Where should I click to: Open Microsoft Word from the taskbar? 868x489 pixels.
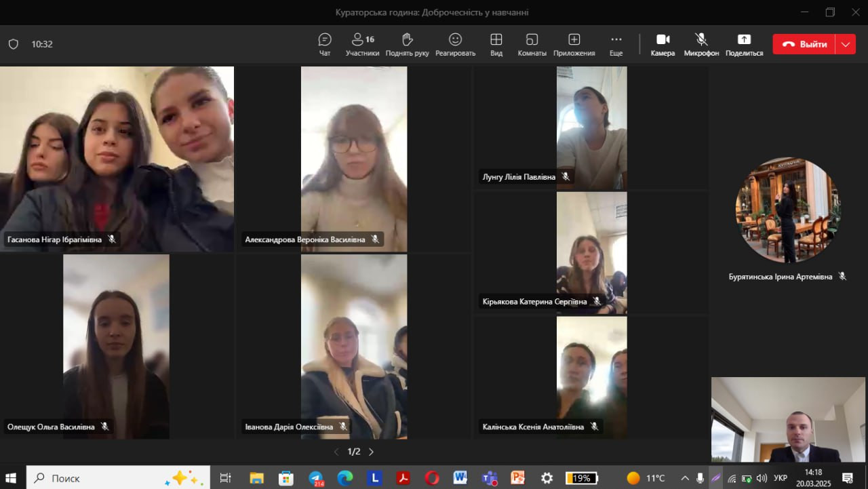coord(460,478)
